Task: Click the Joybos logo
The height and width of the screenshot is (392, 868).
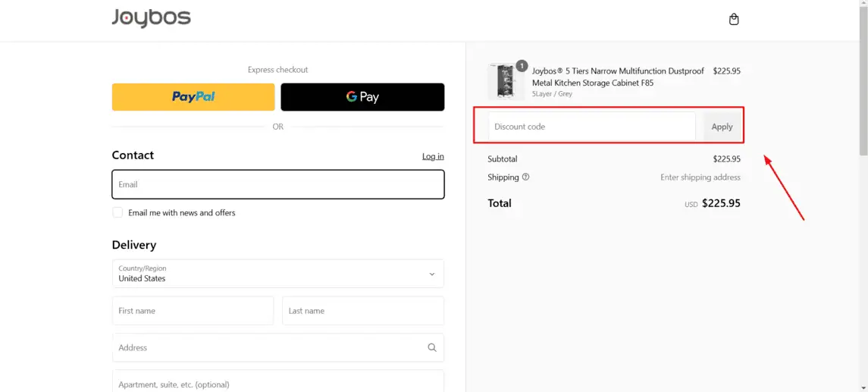Action: tap(151, 18)
